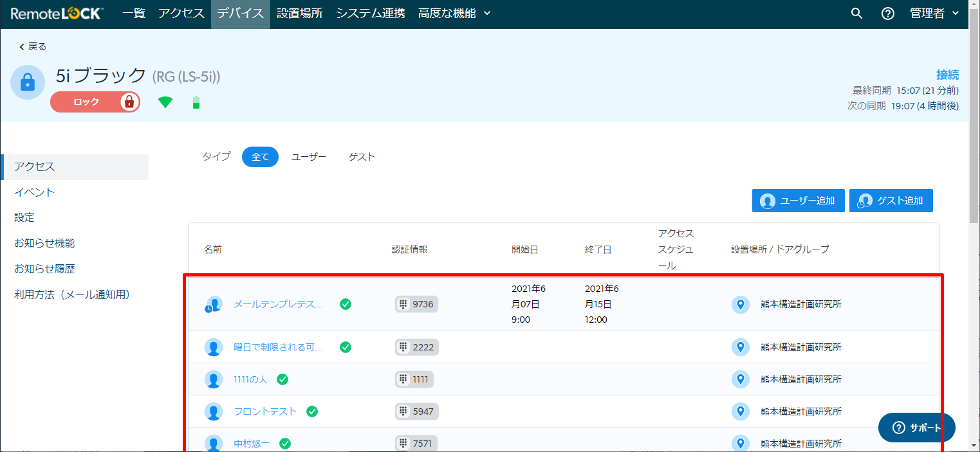Open the 管理者 account dropdown

pyautogui.click(x=935, y=14)
